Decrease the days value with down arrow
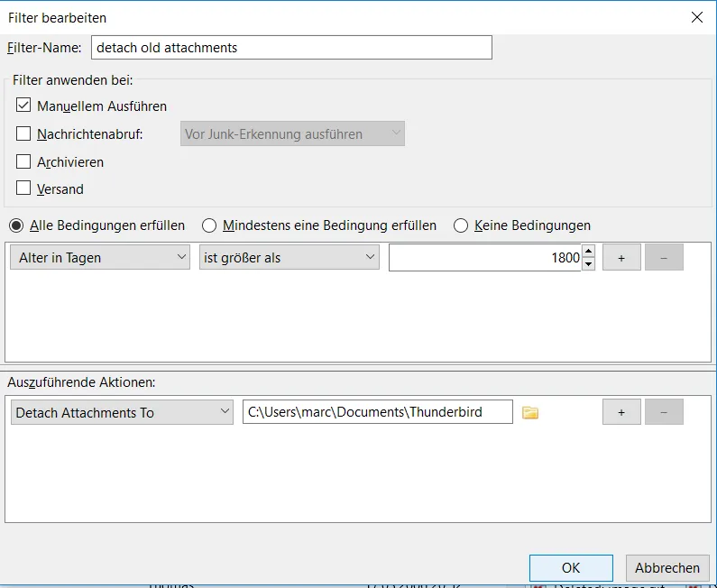The image size is (717, 588). (x=589, y=264)
